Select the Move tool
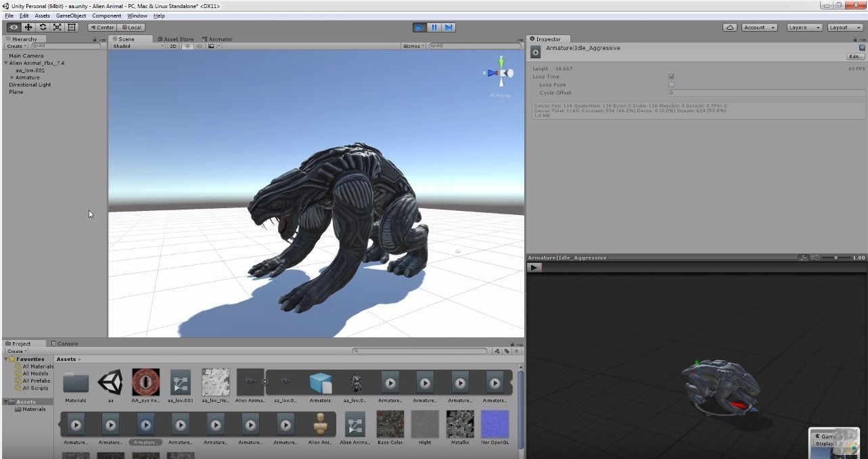The width and height of the screenshot is (868, 459). 28,27
